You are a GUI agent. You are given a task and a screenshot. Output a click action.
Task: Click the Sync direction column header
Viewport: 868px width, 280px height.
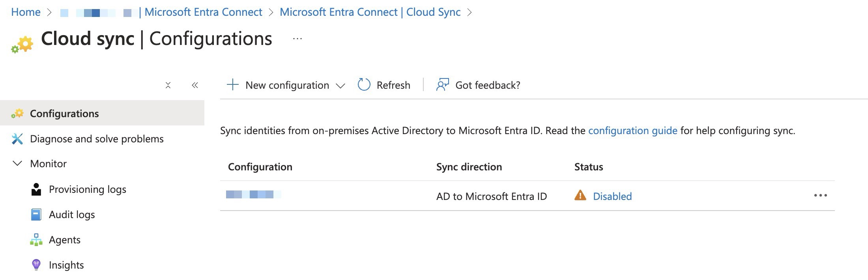coord(469,167)
